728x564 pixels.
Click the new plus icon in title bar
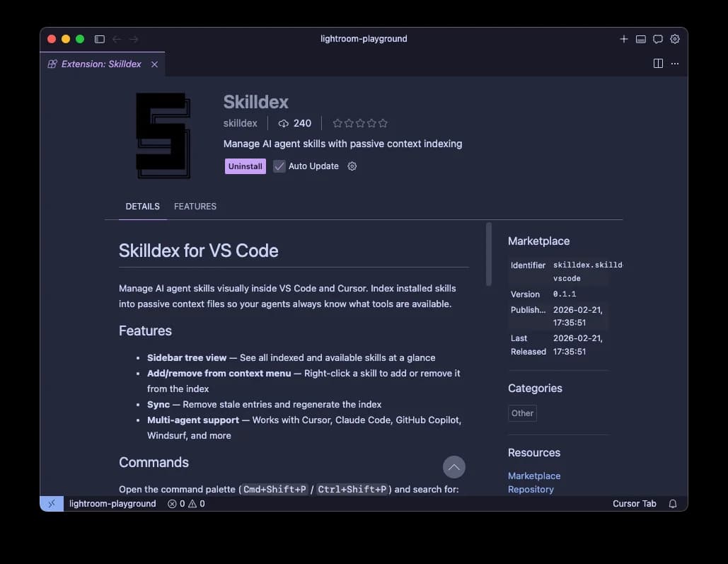(x=623, y=39)
